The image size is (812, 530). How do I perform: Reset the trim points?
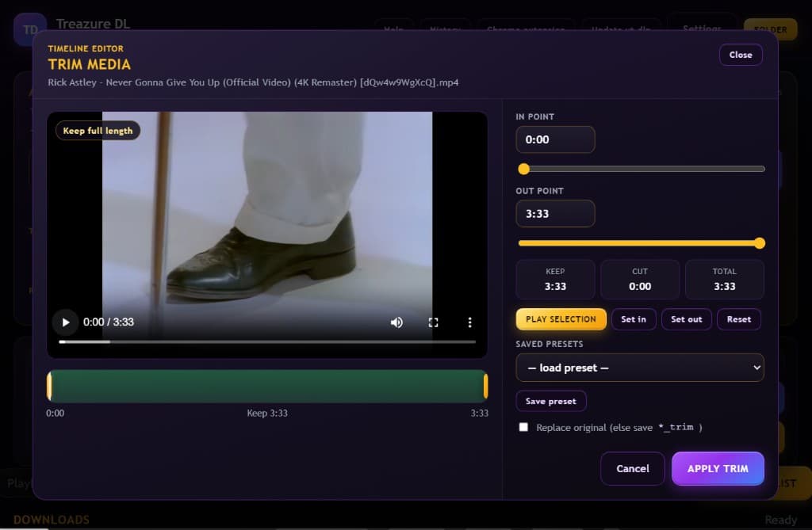tap(738, 319)
